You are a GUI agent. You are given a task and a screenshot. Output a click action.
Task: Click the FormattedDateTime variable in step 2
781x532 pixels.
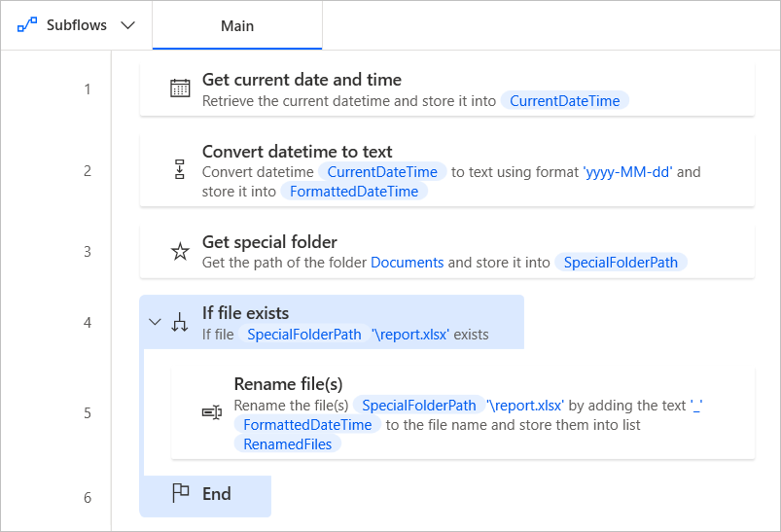[x=354, y=192]
